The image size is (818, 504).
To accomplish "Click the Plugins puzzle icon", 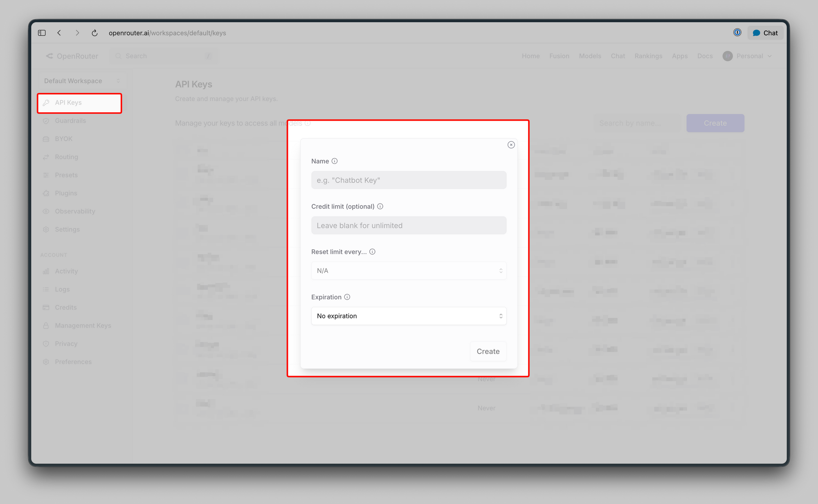I will click(x=46, y=193).
